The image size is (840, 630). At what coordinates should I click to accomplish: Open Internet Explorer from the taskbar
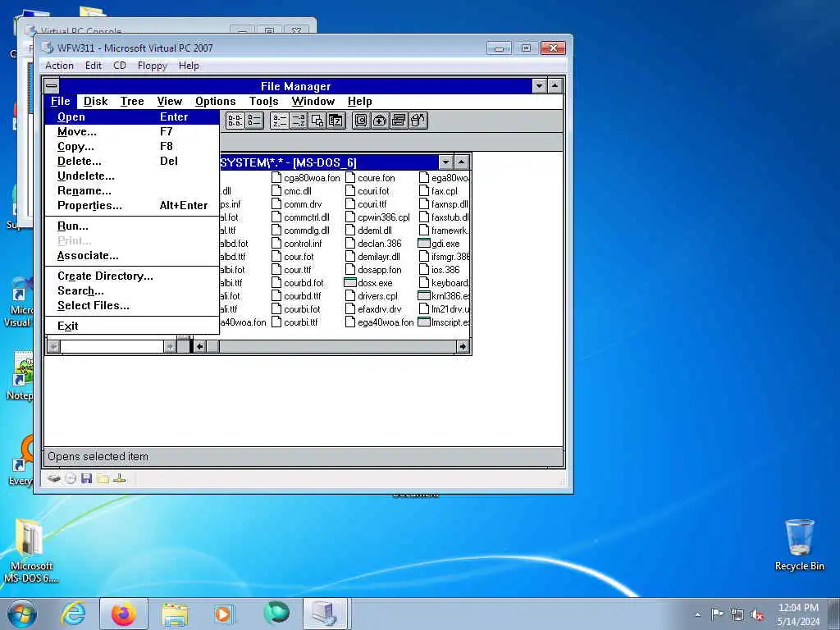[73, 614]
